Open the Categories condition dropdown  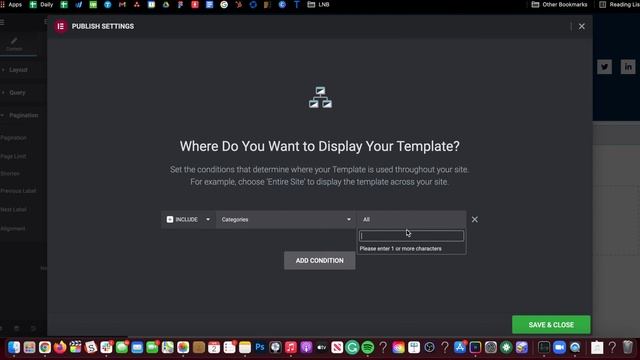tap(286, 220)
